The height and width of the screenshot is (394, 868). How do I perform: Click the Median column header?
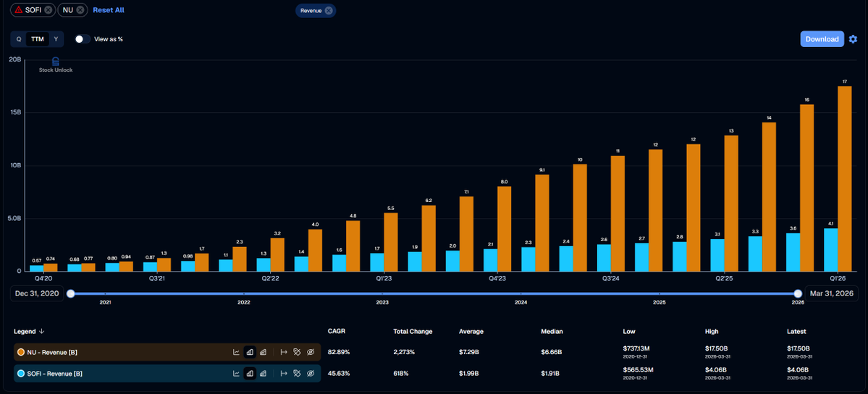tap(552, 332)
